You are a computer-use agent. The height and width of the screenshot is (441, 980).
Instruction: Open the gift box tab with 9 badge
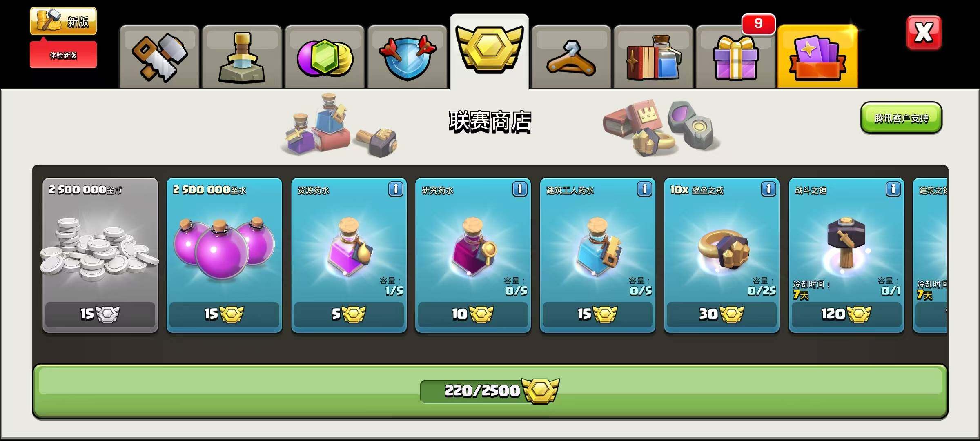click(735, 57)
